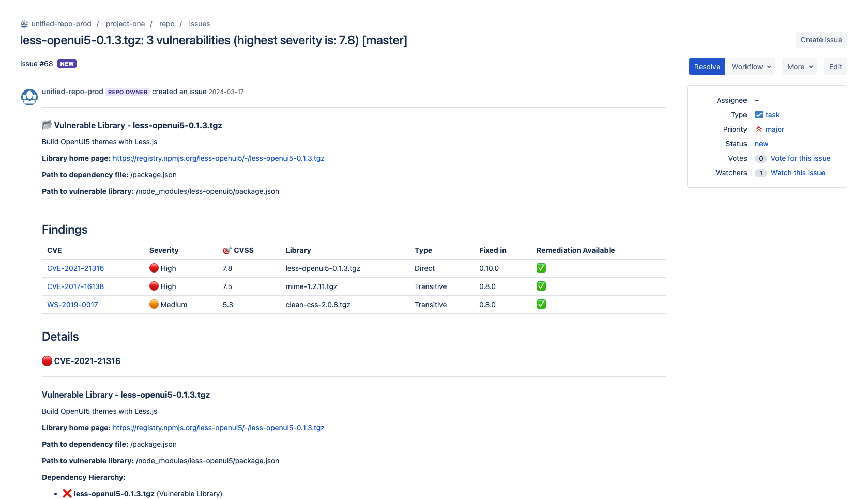The width and height of the screenshot is (868, 499).
Task: Click CVSS value 5.3 for WS-2019-0017
Action: tap(228, 305)
